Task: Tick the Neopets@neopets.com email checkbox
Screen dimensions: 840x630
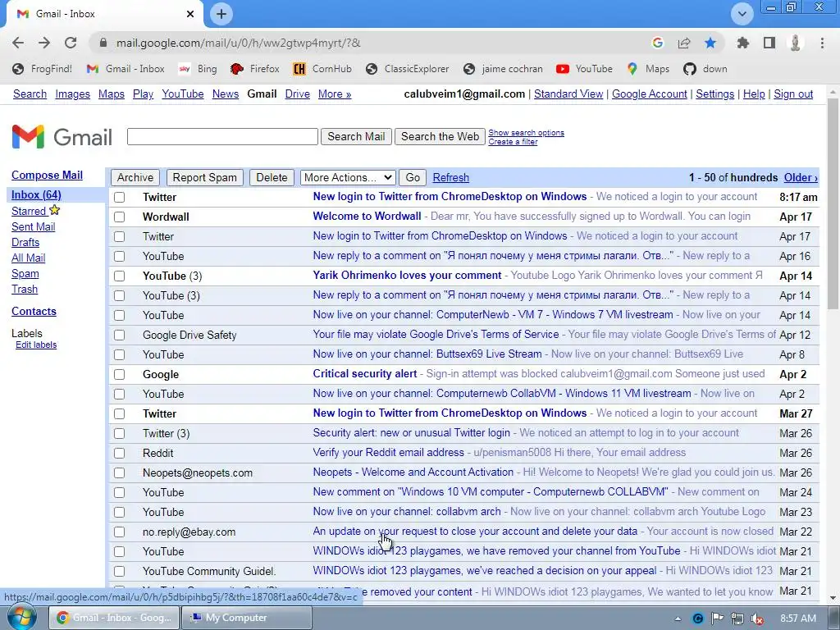Action: (x=120, y=473)
